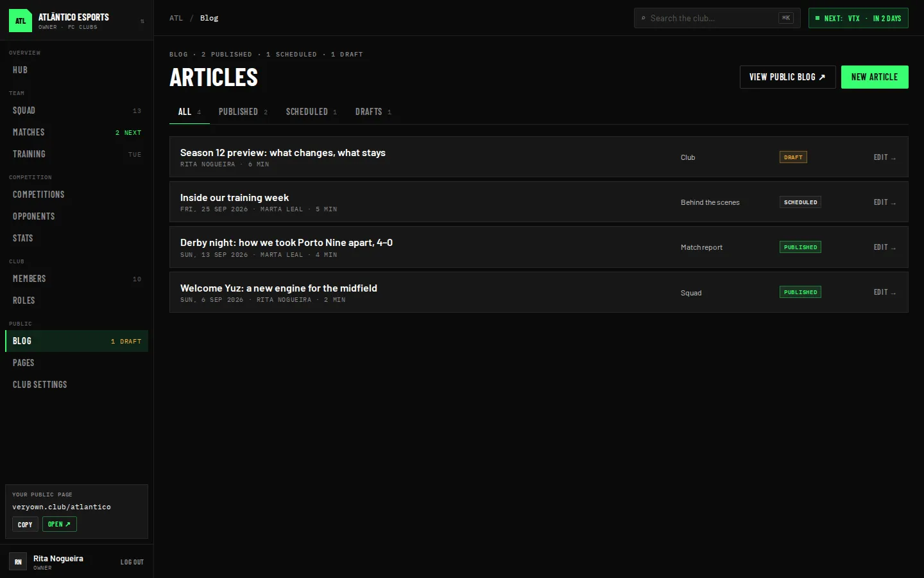Viewport: 924px width, 578px height.
Task: Edit Inside our training week article
Action: [884, 202]
